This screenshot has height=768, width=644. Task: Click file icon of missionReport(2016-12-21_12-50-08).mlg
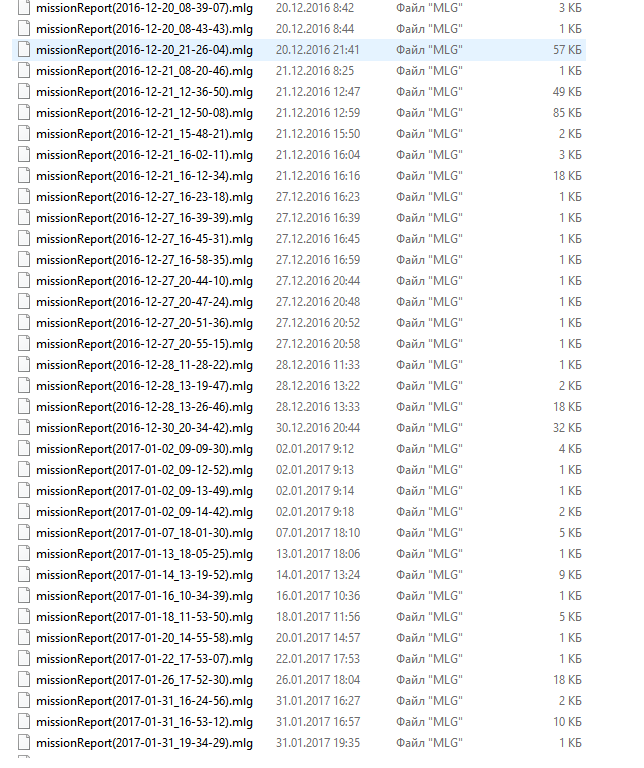24,113
